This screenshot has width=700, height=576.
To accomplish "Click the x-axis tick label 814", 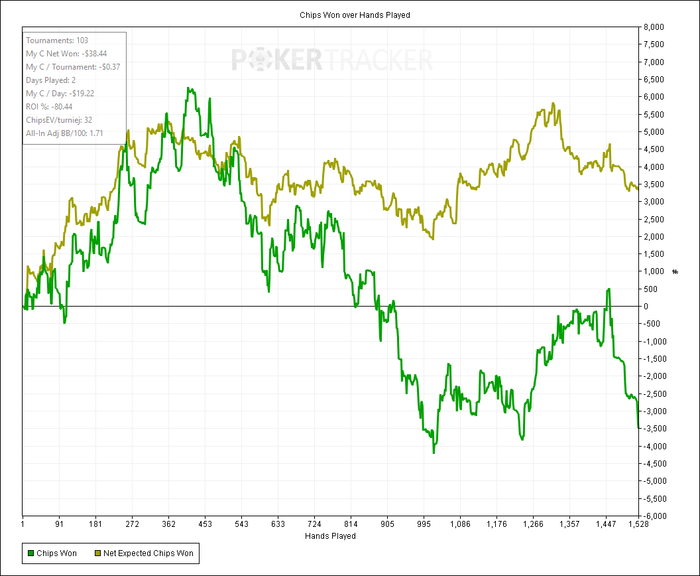I will tap(351, 524).
